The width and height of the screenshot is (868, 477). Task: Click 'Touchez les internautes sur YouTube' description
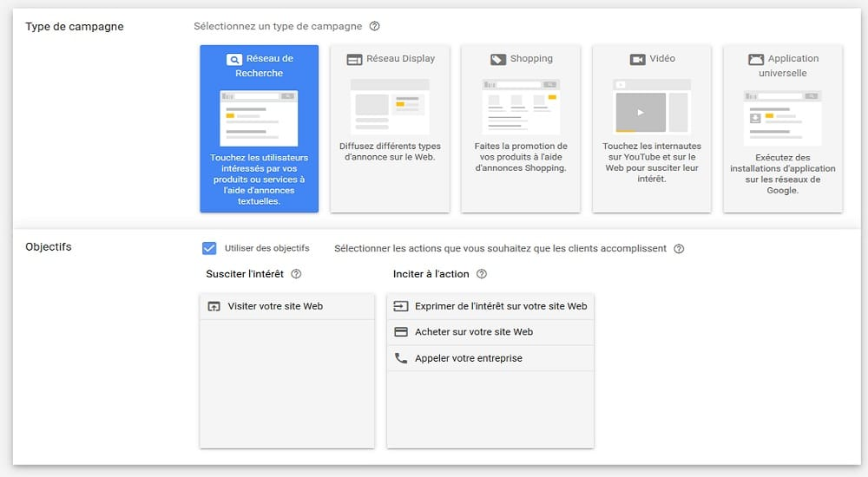[x=652, y=162]
